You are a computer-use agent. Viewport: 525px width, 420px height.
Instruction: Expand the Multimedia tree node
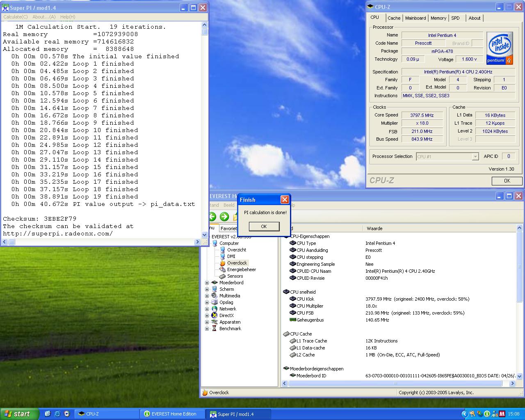[x=207, y=296]
